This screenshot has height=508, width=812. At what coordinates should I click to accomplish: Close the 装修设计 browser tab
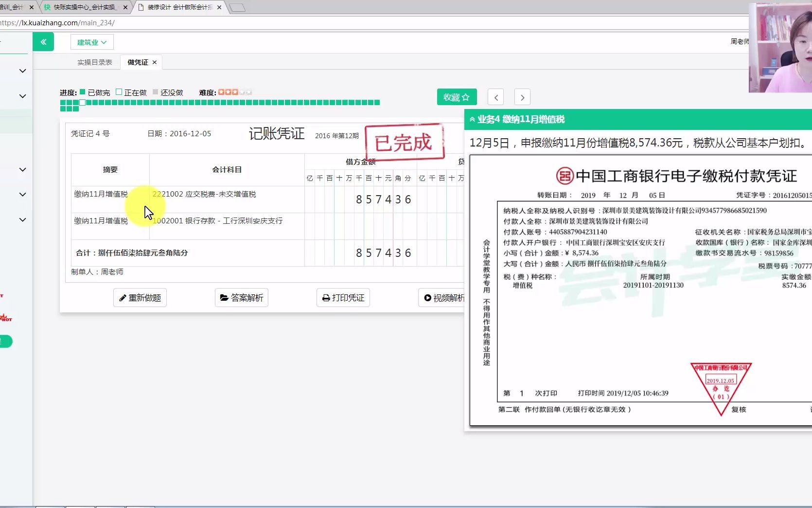219,7
